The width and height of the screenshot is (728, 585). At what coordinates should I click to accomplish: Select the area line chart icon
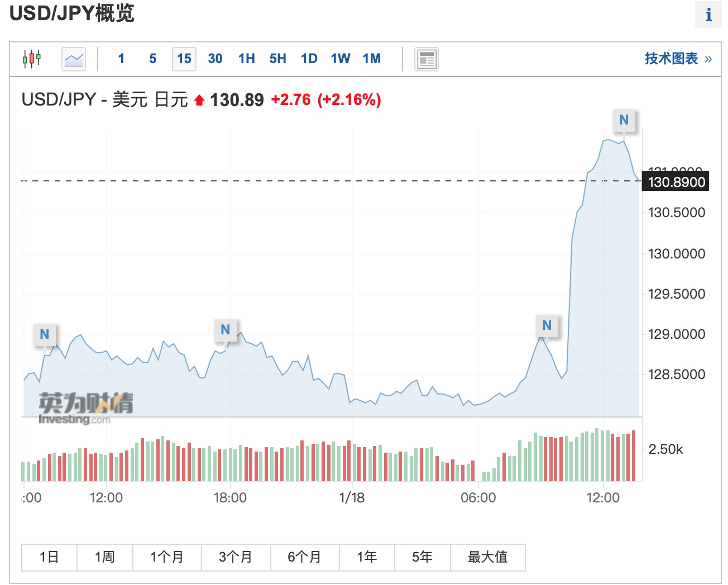pyautogui.click(x=74, y=59)
